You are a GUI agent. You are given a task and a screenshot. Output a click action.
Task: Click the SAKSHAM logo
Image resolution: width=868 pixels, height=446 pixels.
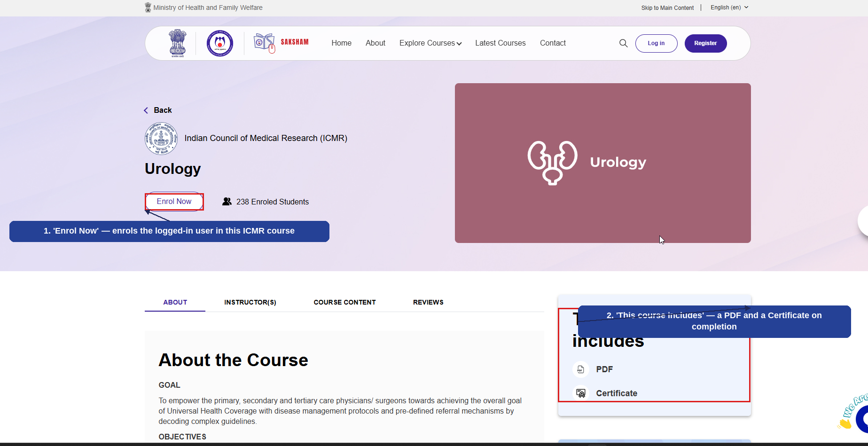point(281,43)
